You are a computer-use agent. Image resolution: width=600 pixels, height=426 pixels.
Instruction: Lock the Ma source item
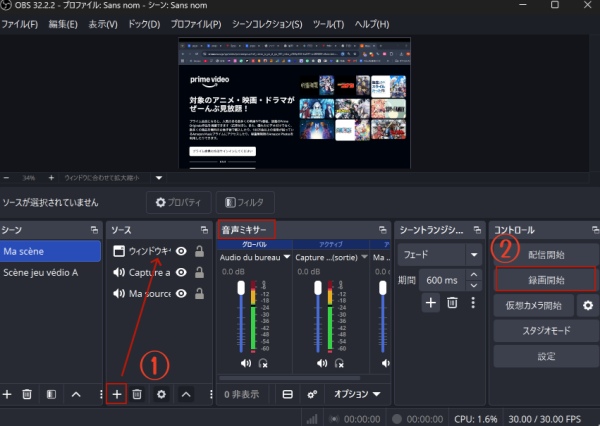[x=199, y=293]
